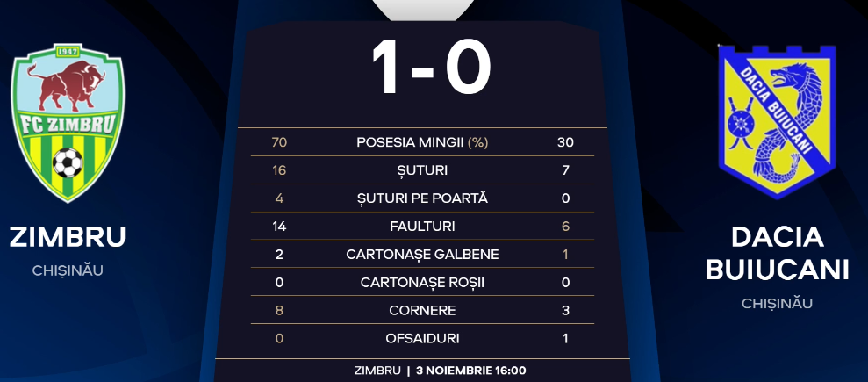Click the OFSAIDURI stat label
The image size is (868, 382).
pyautogui.click(x=422, y=338)
